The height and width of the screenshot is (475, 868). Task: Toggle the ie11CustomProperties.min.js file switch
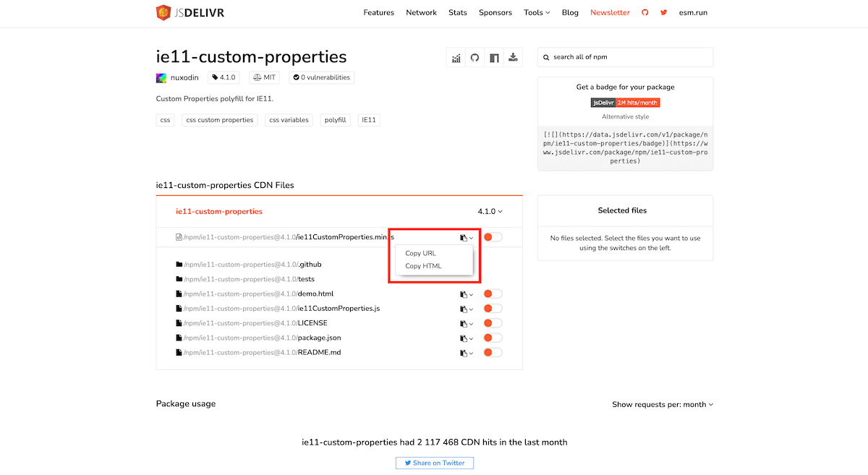[x=493, y=237]
